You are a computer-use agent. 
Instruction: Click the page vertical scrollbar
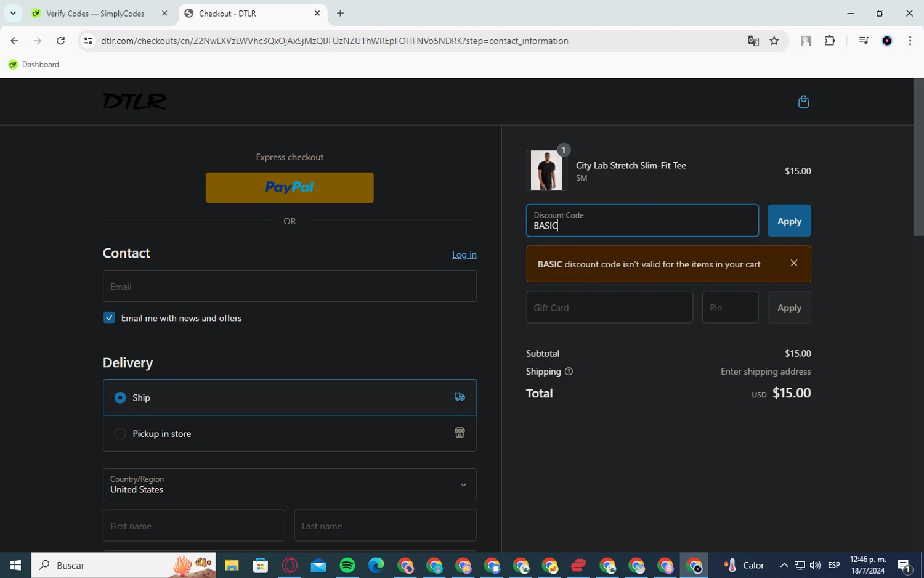918,157
